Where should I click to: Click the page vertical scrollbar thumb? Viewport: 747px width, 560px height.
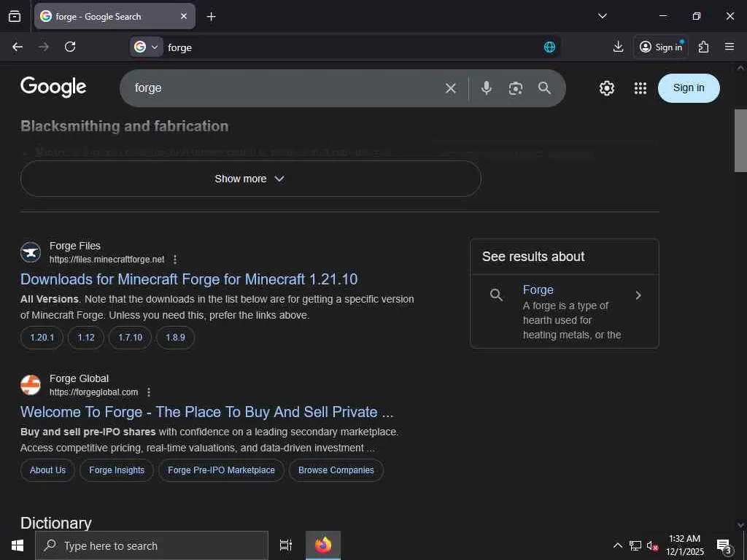click(740, 140)
